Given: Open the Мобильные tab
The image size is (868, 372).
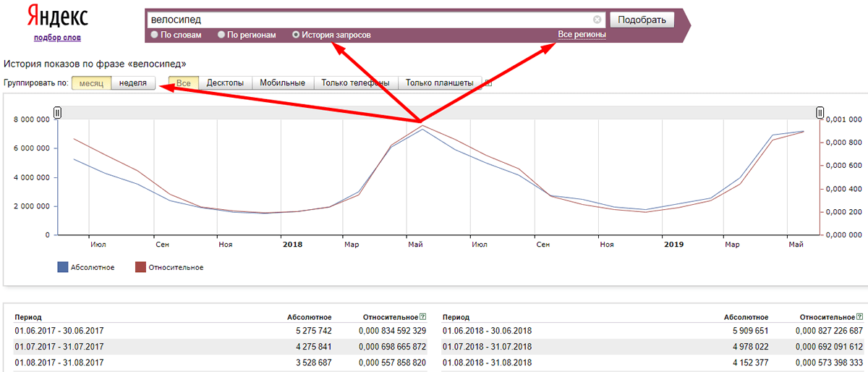Looking at the screenshot, I should point(282,83).
